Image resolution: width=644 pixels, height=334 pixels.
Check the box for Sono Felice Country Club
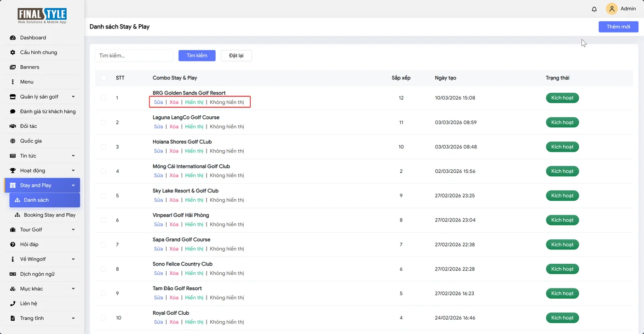(x=103, y=269)
